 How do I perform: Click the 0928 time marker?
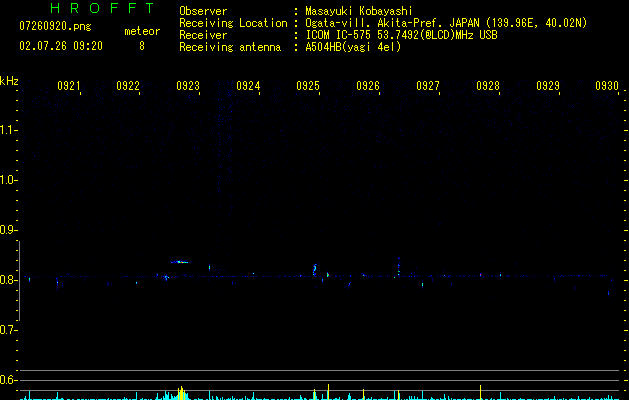click(488, 86)
